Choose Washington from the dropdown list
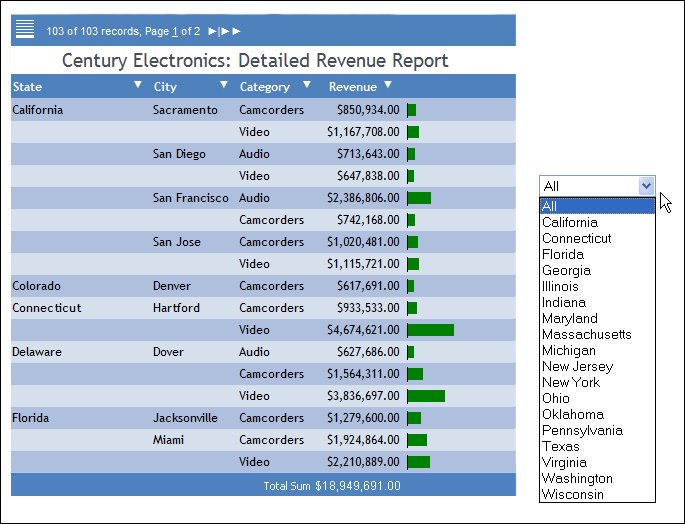 pos(597,479)
